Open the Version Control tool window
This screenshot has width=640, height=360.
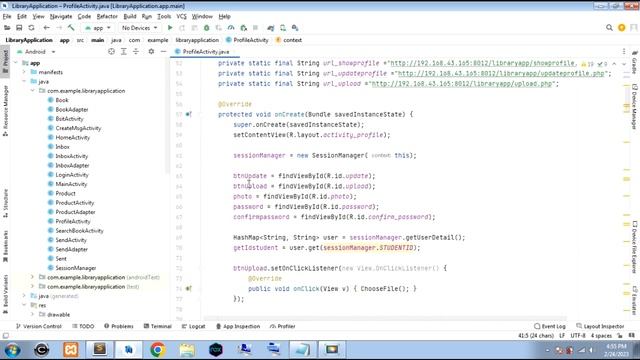pyautogui.click(x=38, y=326)
